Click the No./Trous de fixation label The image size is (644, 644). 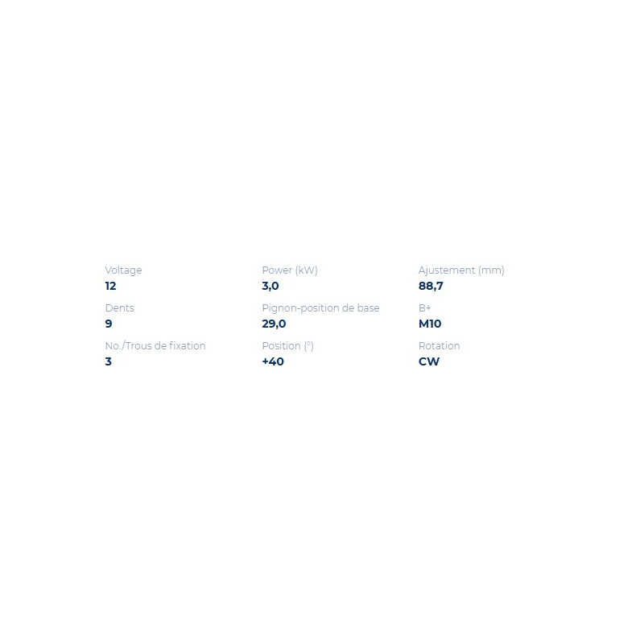point(155,346)
